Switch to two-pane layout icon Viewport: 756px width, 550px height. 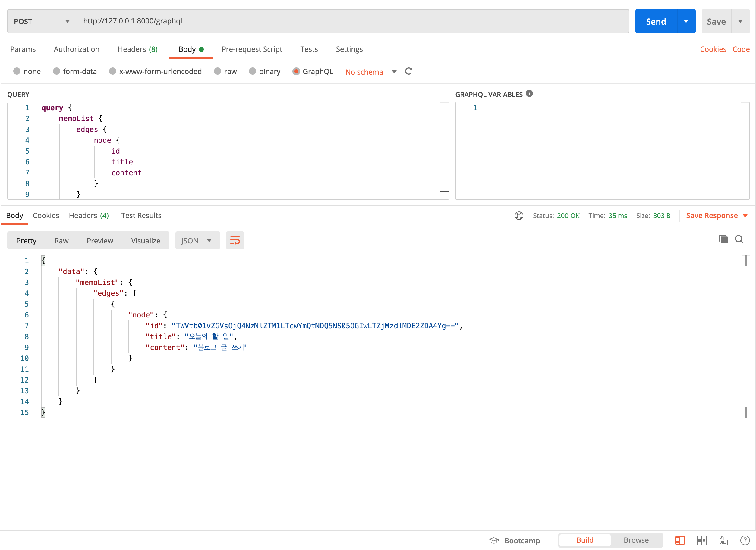point(701,540)
